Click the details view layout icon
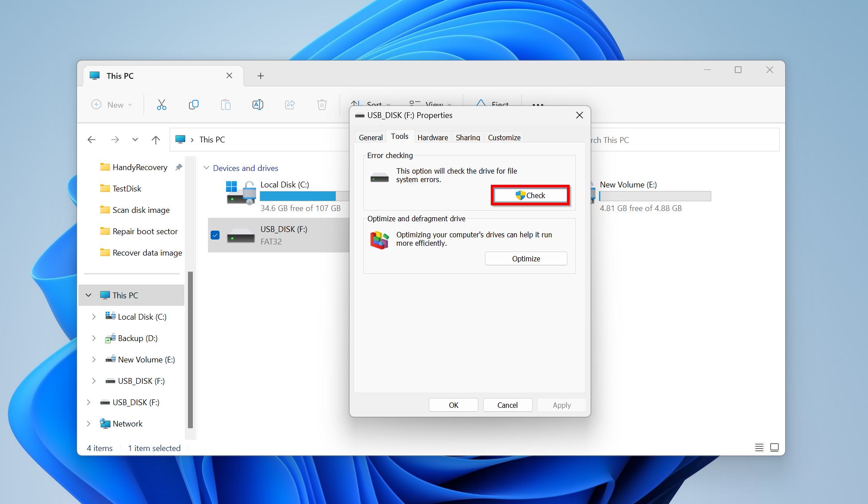Image resolution: width=868 pixels, height=504 pixels. [x=759, y=447]
